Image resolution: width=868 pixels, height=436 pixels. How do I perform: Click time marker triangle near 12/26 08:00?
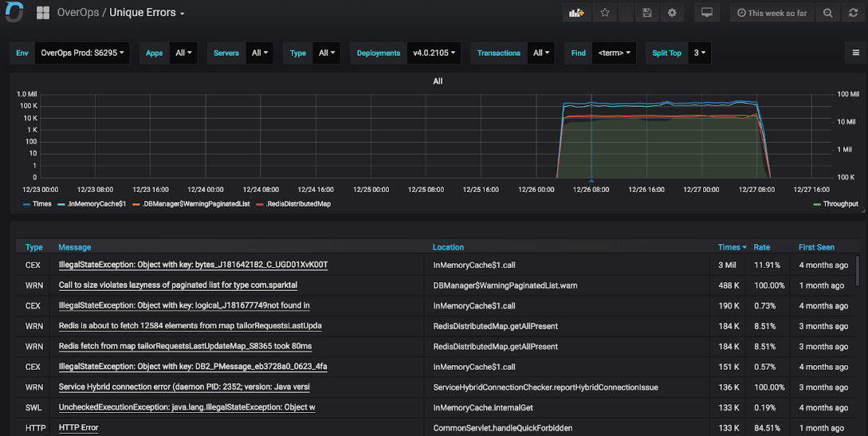[591, 181]
